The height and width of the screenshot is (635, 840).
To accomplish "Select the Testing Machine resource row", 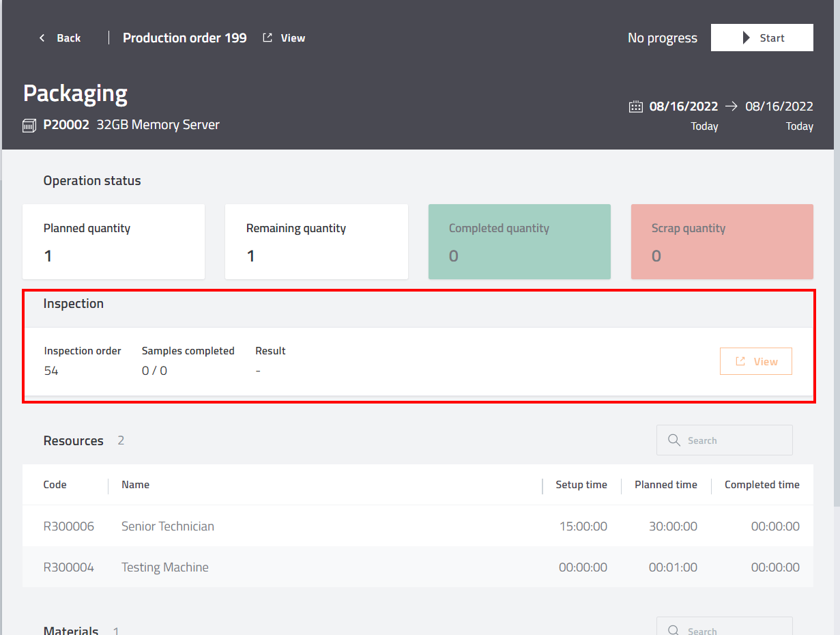I will pos(165,567).
